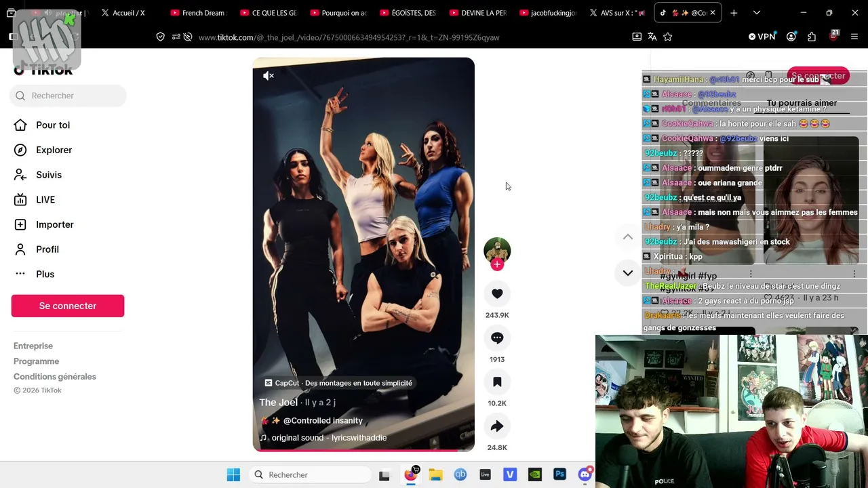The height and width of the screenshot is (488, 868).
Task: Open the Live app on the taskbar
Action: pyautogui.click(x=485, y=475)
